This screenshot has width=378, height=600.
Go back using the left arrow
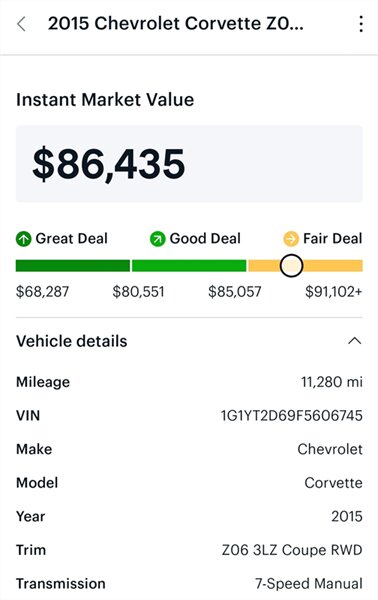click(21, 24)
